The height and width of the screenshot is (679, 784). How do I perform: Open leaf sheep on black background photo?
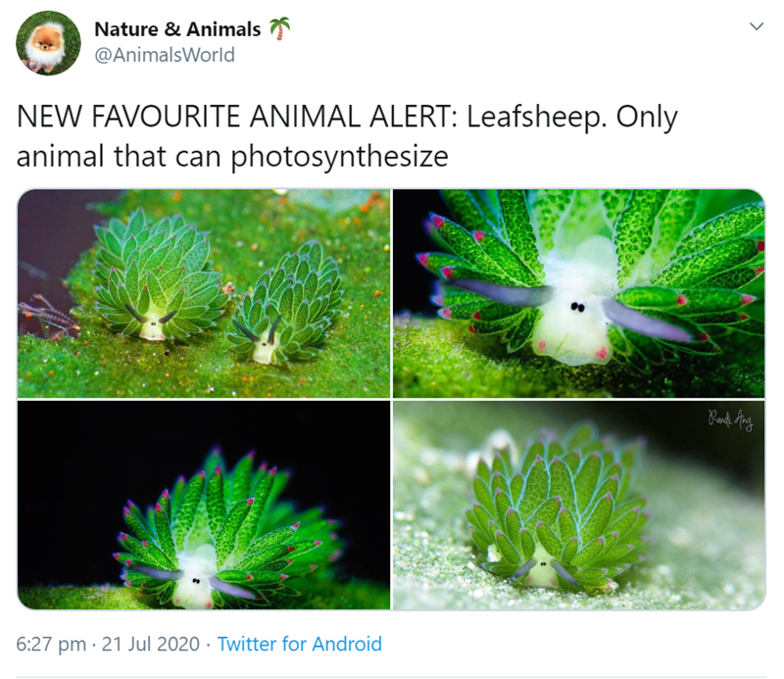pyautogui.click(x=204, y=505)
